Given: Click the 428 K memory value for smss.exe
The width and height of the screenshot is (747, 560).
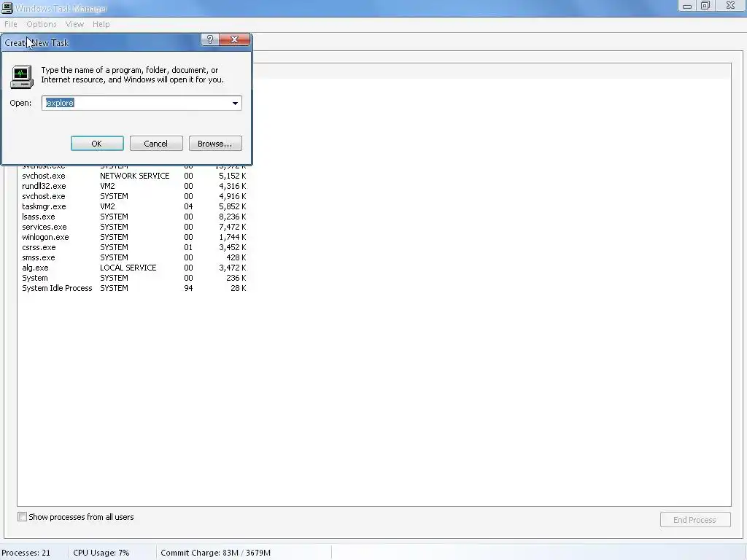Looking at the screenshot, I should [236, 257].
